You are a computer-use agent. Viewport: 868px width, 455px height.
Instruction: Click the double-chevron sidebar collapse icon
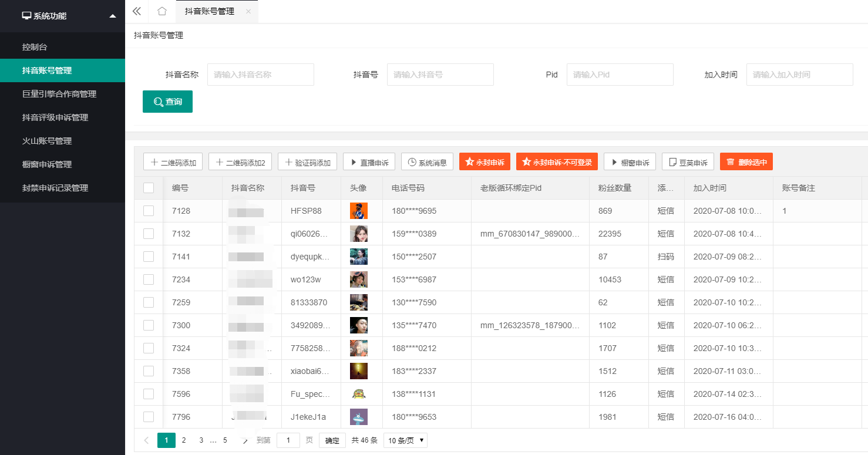(x=137, y=11)
